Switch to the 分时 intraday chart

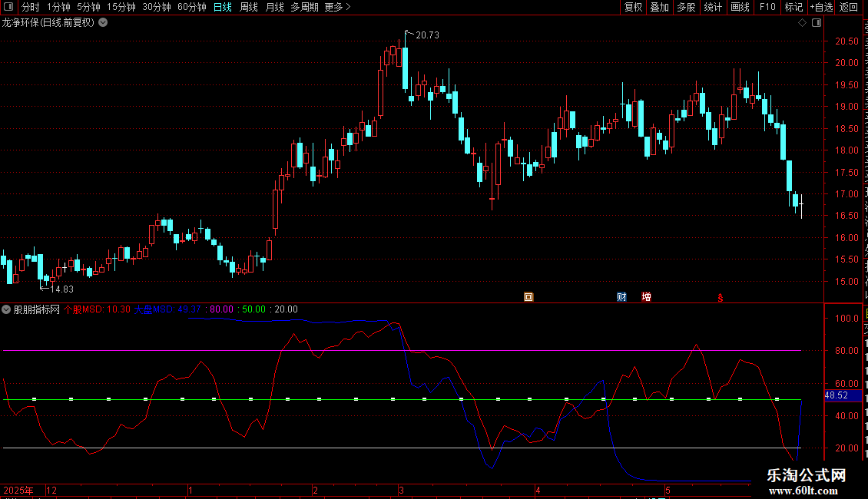click(31, 7)
